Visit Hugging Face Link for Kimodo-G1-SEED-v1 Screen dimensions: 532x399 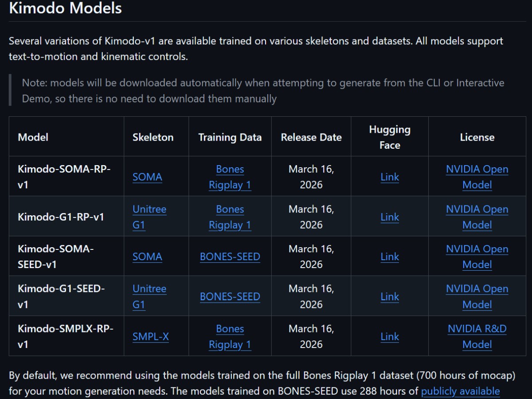390,296
